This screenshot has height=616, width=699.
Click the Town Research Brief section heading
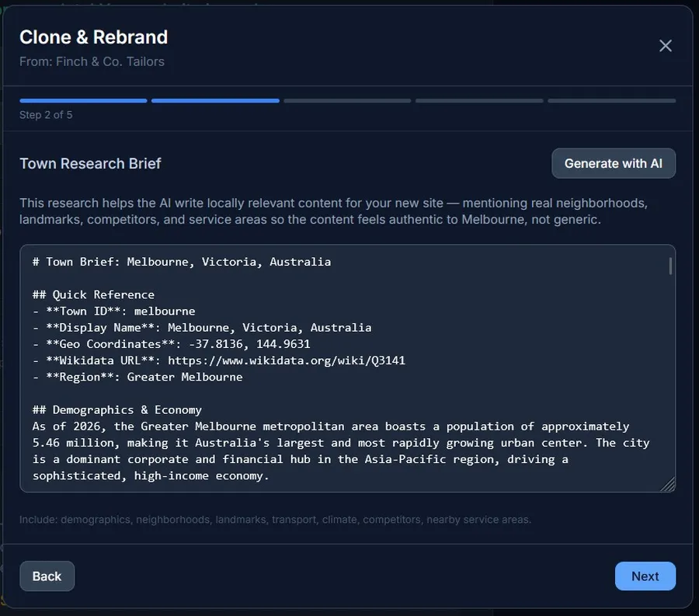(x=90, y=163)
